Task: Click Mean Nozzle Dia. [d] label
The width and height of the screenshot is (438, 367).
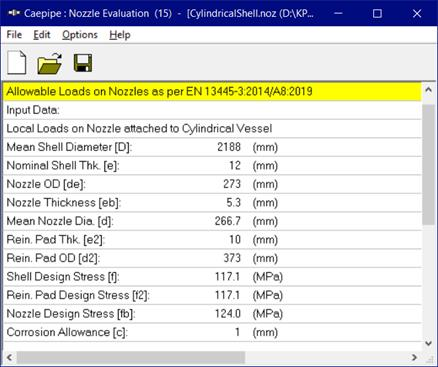Action: (x=60, y=221)
